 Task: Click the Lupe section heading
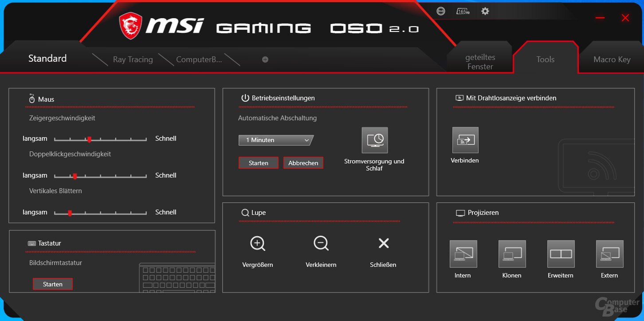254,213
